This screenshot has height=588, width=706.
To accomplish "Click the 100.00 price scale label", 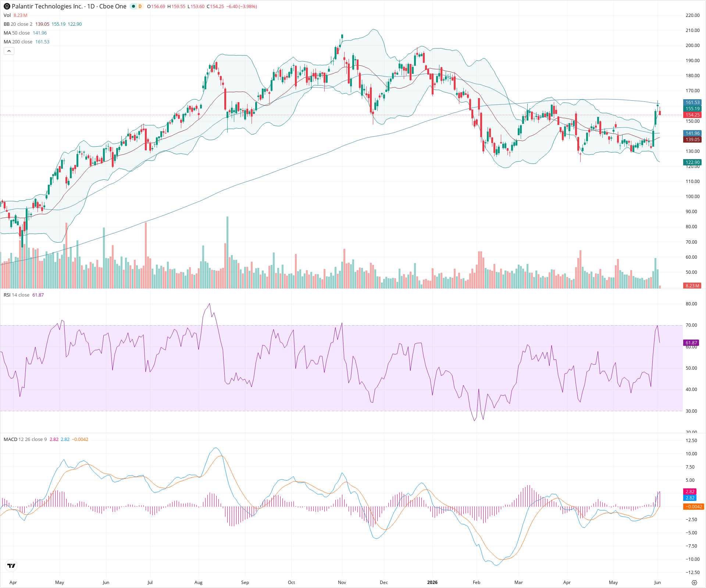I will (693, 196).
